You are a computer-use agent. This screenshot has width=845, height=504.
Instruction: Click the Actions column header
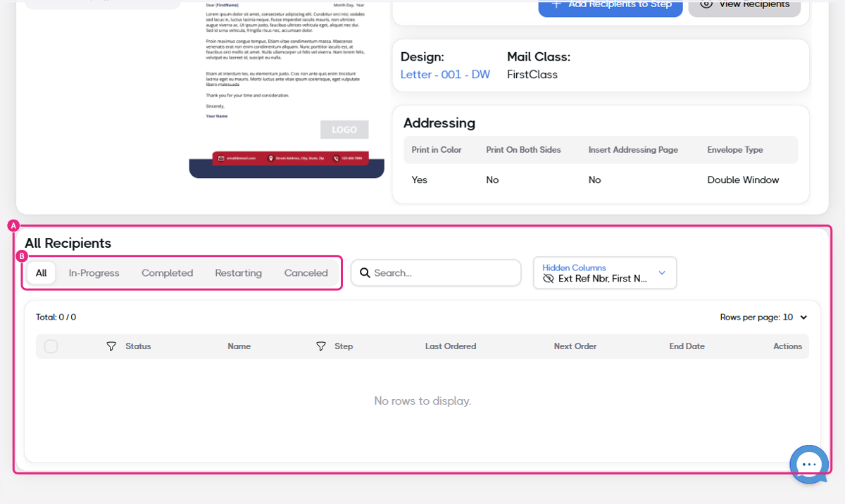click(x=788, y=346)
